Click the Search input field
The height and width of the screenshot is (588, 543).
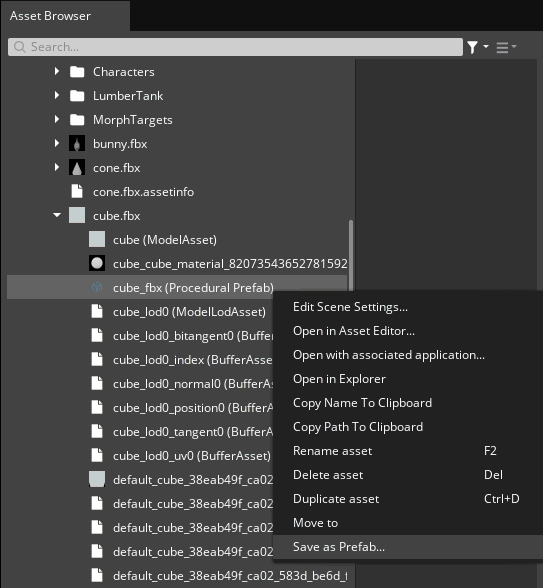point(235,47)
